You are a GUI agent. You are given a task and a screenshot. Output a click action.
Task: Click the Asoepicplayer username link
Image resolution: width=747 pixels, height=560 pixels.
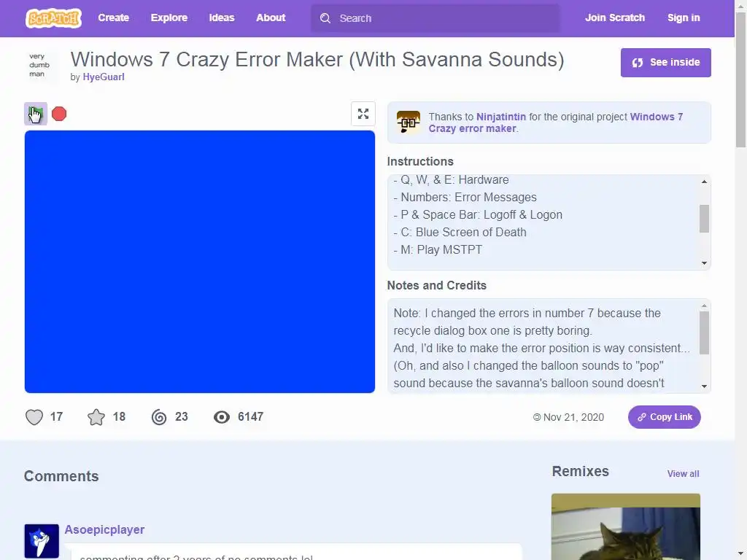[104, 529]
